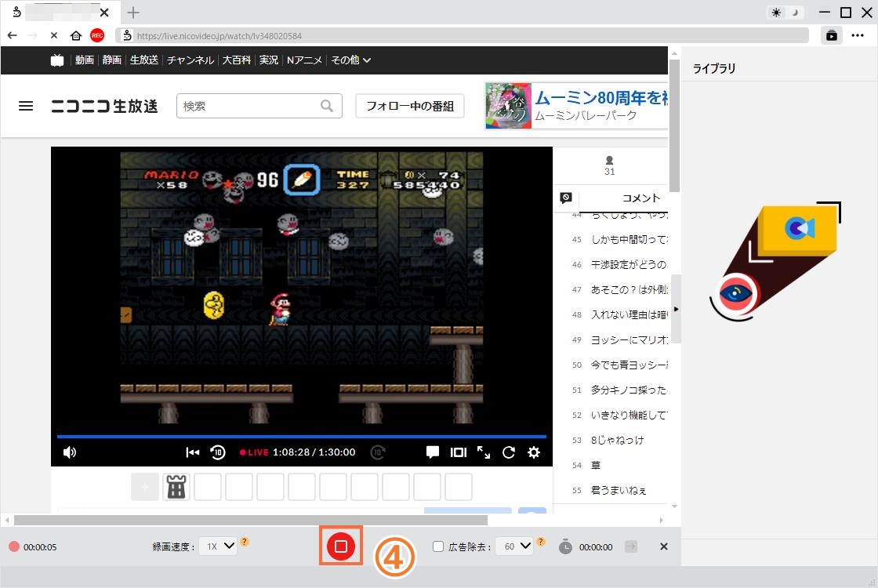Open the 生放送 menu item

[144, 60]
